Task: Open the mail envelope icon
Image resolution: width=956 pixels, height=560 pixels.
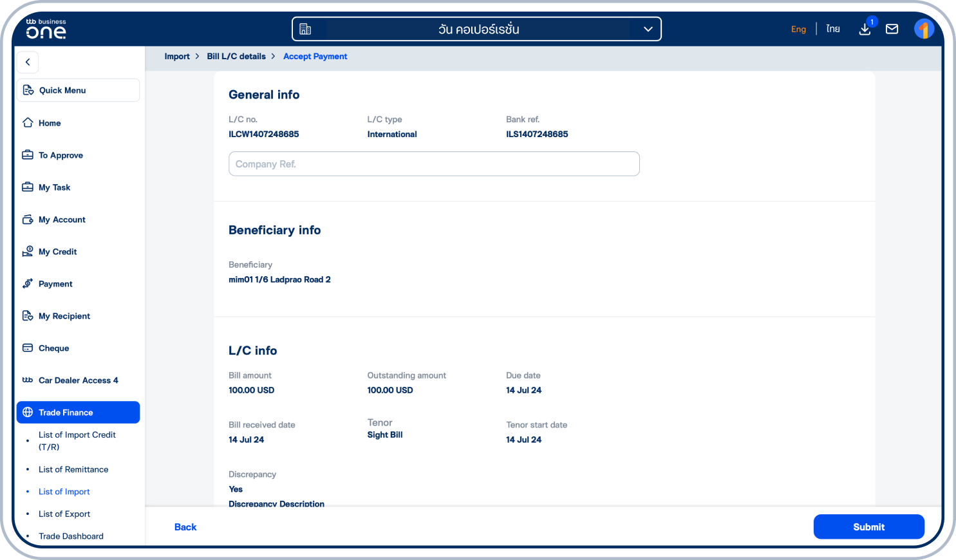Action: (892, 29)
